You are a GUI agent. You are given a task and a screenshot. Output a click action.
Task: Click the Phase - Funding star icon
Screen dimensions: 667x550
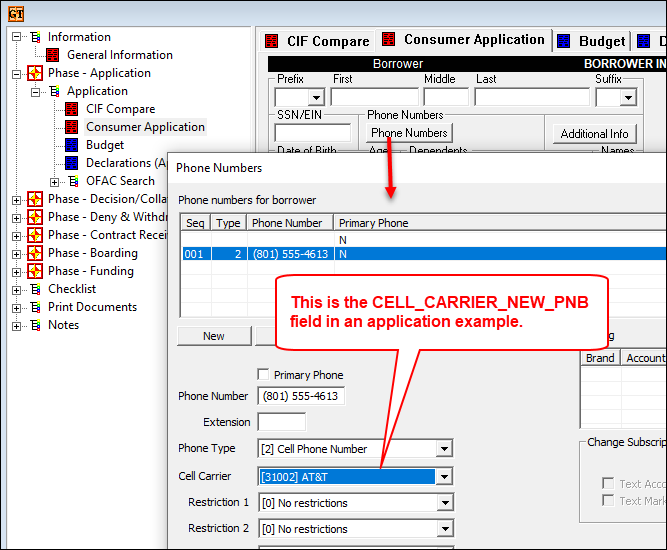point(35,271)
